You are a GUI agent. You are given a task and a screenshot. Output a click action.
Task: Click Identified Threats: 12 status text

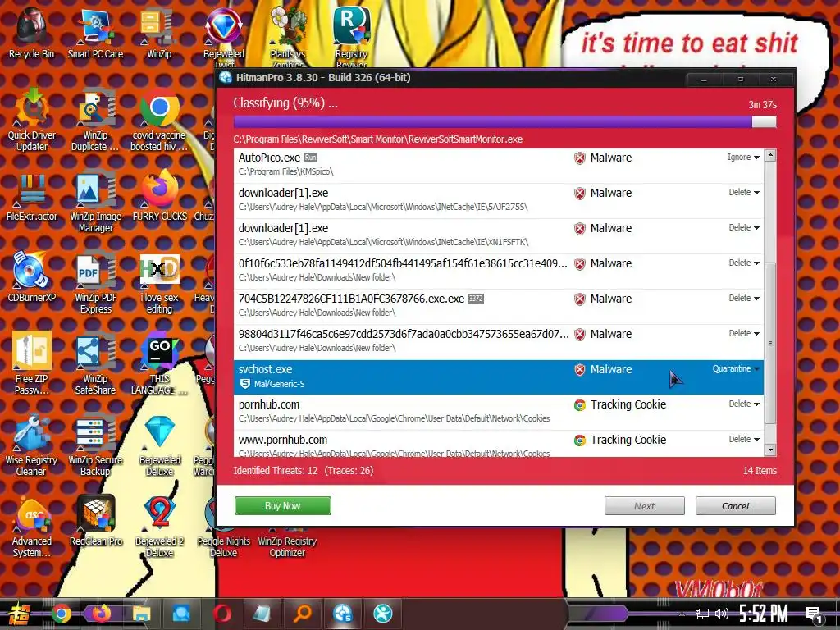click(276, 470)
